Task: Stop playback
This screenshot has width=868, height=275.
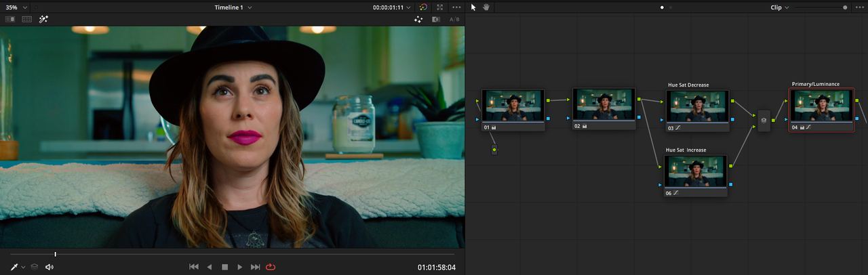Action: 225,267
